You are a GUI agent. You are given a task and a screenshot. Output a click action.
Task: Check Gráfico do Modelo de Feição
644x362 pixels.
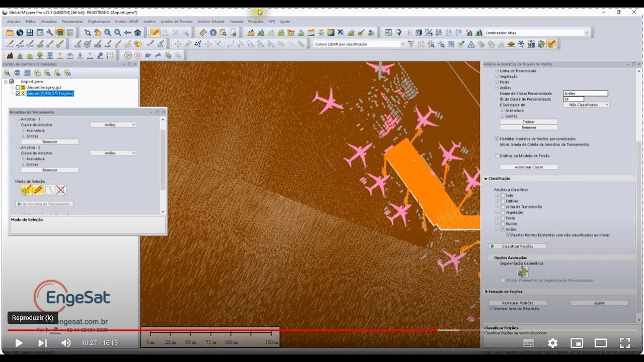(x=497, y=156)
